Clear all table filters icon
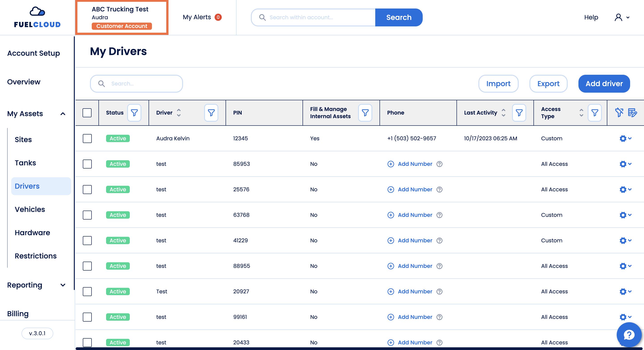 tap(619, 113)
